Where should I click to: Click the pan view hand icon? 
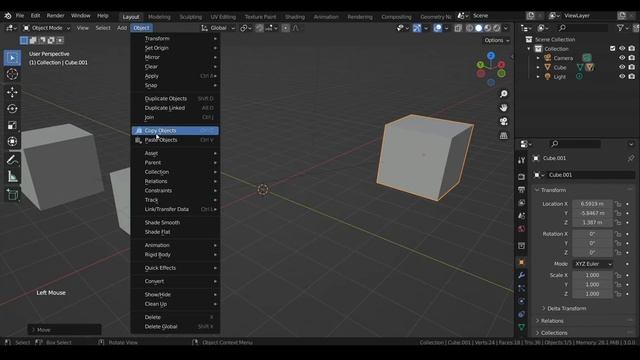pos(504,108)
